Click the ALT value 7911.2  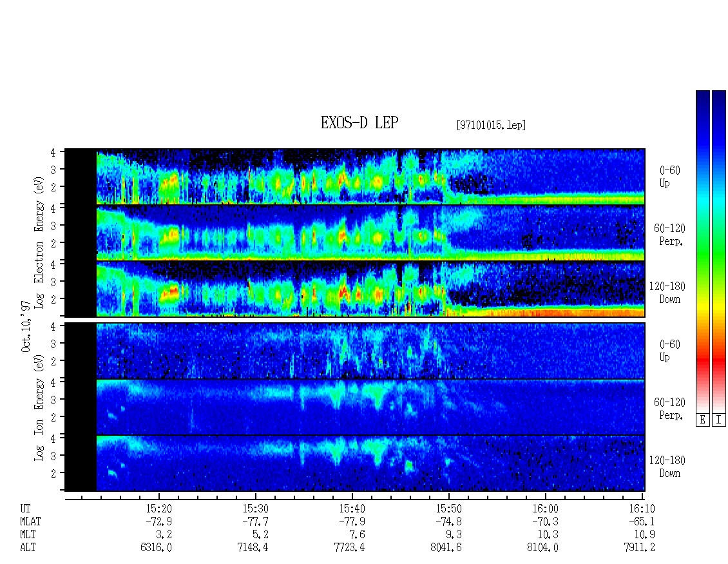pos(639,548)
